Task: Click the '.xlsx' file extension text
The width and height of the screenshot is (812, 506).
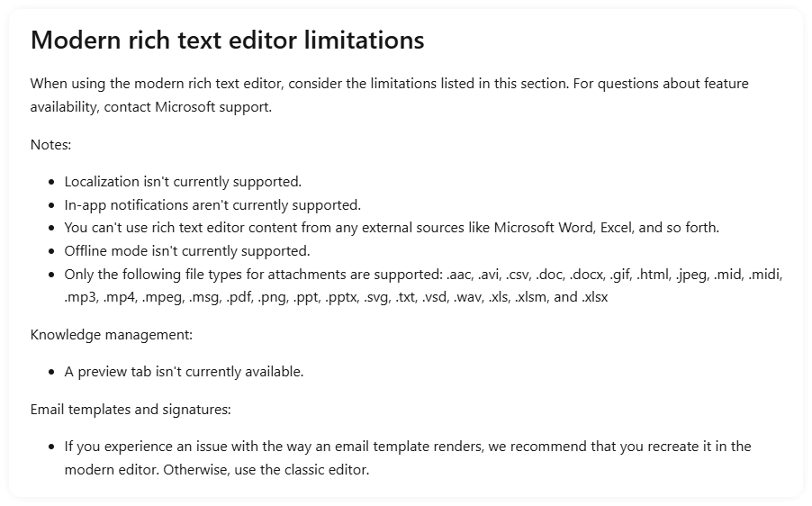Action: pos(594,297)
